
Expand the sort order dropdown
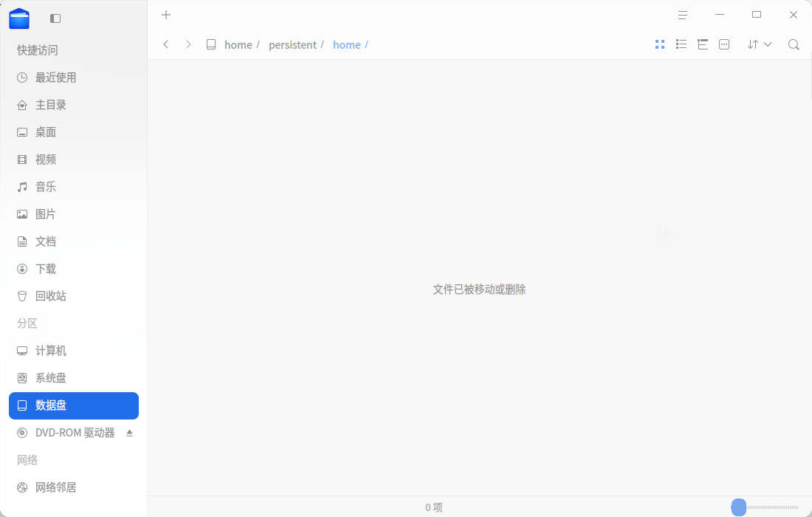pos(759,44)
